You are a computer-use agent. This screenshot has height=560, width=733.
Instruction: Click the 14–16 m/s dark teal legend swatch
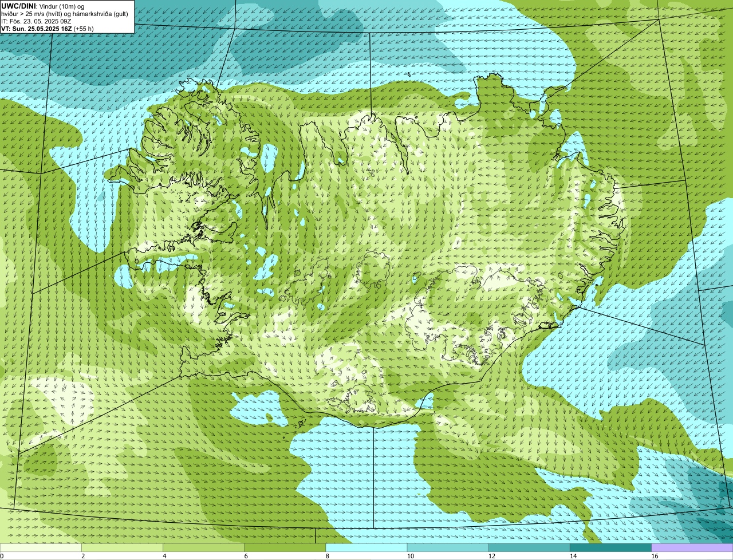tap(610, 547)
